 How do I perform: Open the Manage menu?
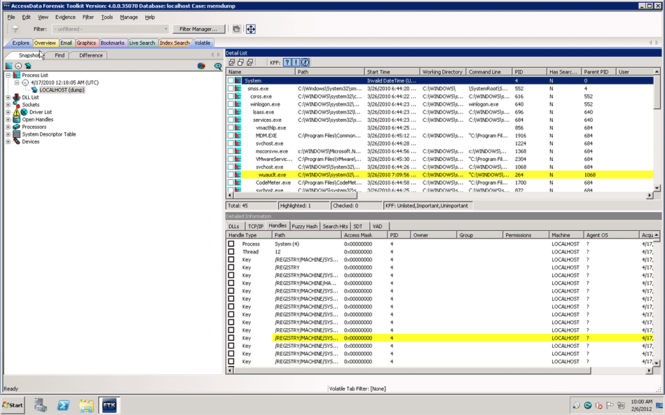(129, 17)
